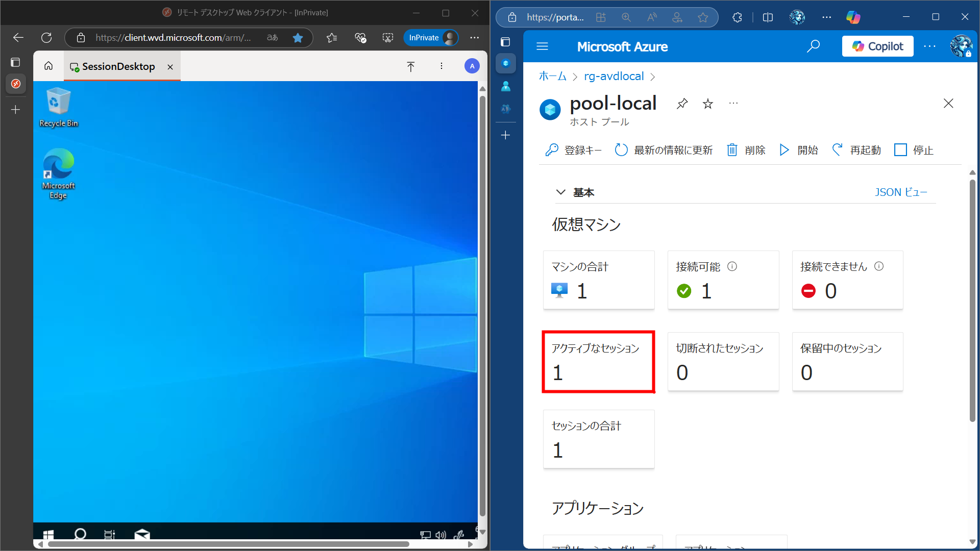Screen dimensions: 980x551
Task: Open the remote desktop client home tab
Action: (x=48, y=66)
